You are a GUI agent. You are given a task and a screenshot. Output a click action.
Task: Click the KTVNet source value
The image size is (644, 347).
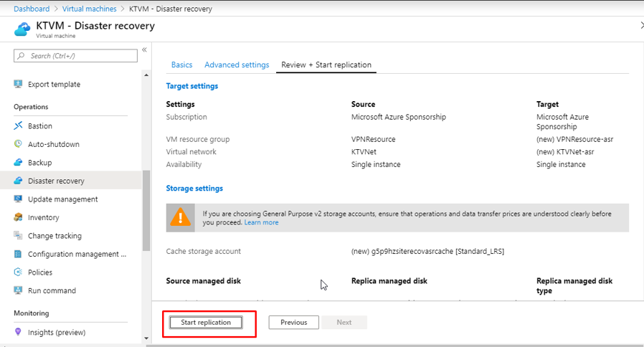tap(364, 151)
